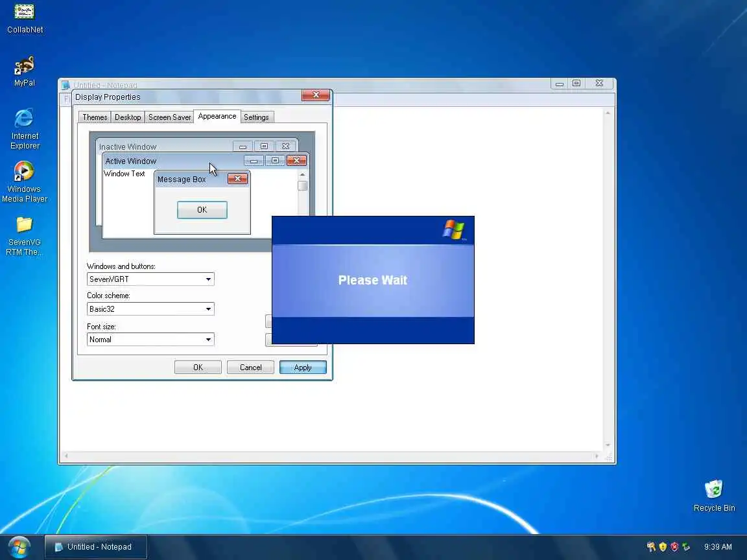Viewport: 747px width, 560px height.
Task: Select the Internet Explorer desktop icon
Action: (x=24, y=128)
